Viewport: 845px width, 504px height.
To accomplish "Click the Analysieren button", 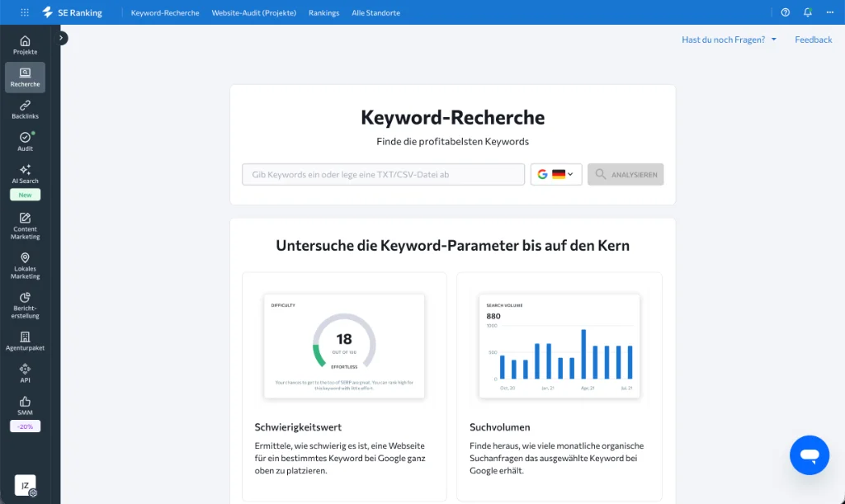I will point(625,175).
